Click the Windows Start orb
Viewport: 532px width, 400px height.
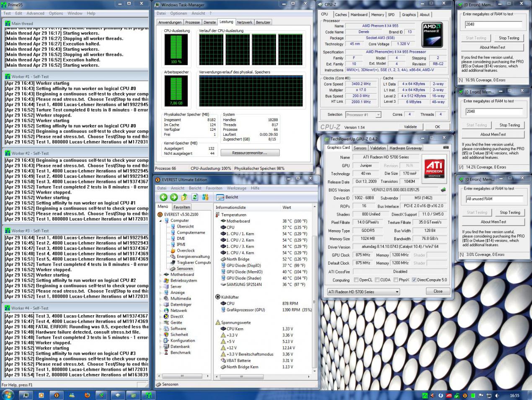(8, 395)
